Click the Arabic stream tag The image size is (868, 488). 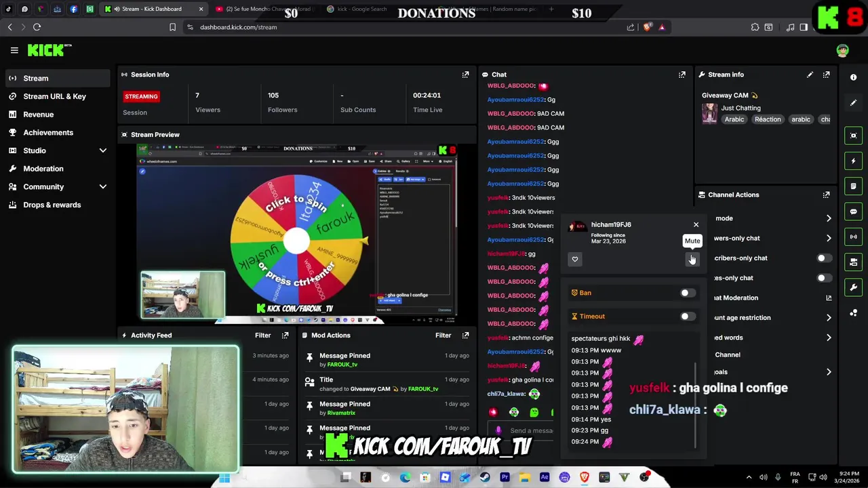pos(734,119)
